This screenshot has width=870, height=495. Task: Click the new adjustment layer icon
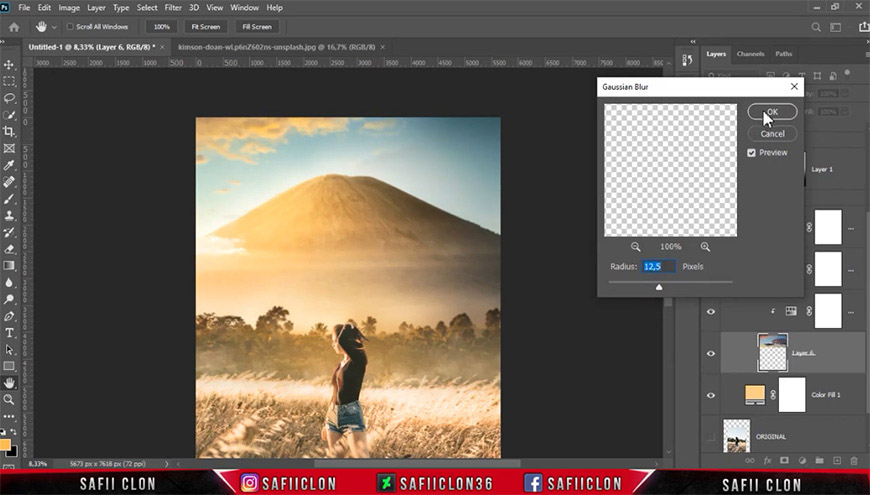(802, 461)
